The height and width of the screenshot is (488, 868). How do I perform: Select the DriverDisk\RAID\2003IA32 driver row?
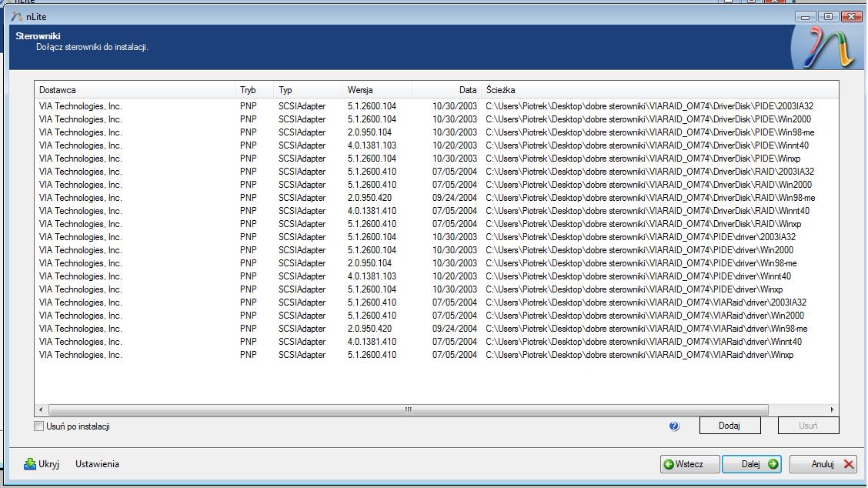click(436, 172)
